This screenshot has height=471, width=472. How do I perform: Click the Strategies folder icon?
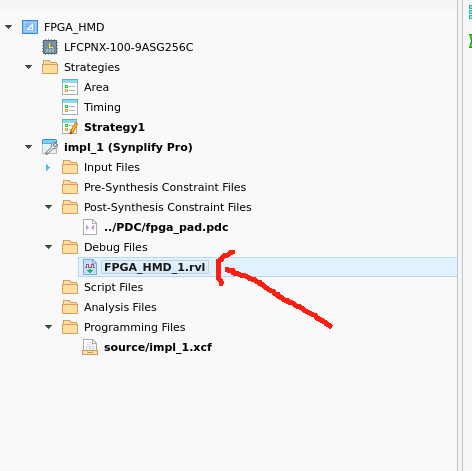[50, 67]
